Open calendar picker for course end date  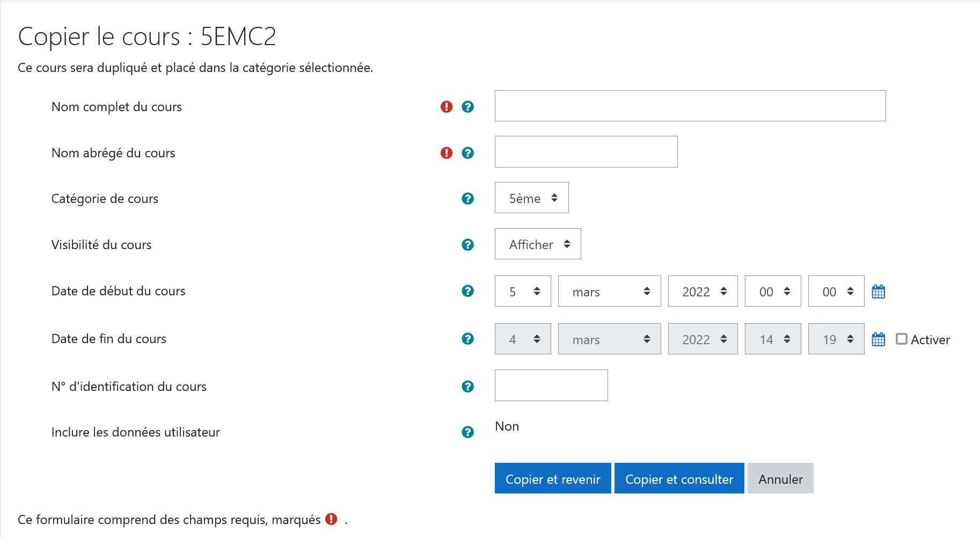click(879, 339)
